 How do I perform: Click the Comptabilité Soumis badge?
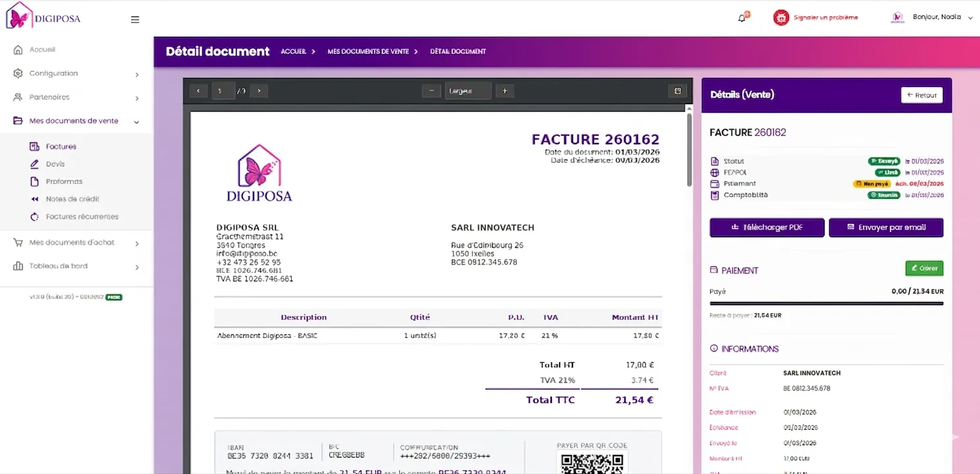(882, 194)
